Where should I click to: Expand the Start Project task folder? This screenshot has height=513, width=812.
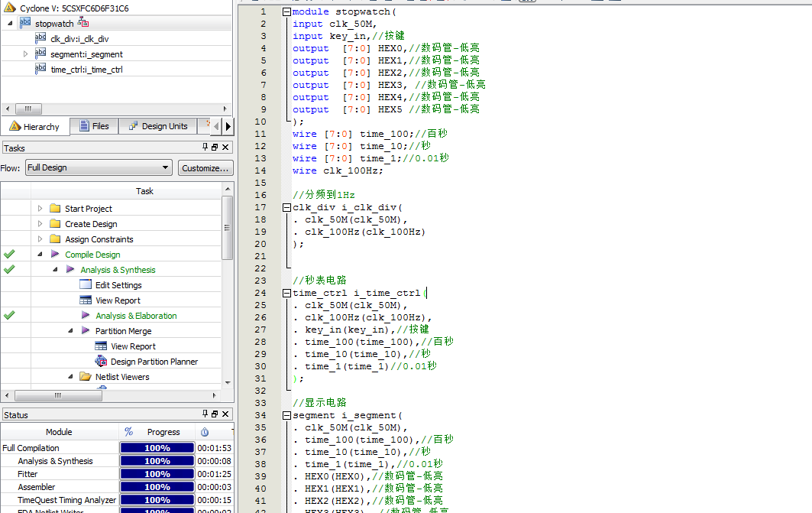click(40, 209)
